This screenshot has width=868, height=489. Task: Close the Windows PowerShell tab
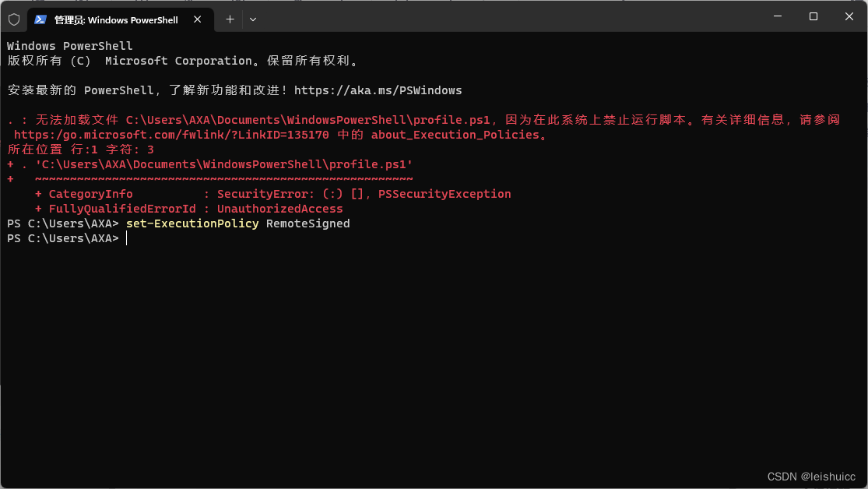click(x=197, y=19)
